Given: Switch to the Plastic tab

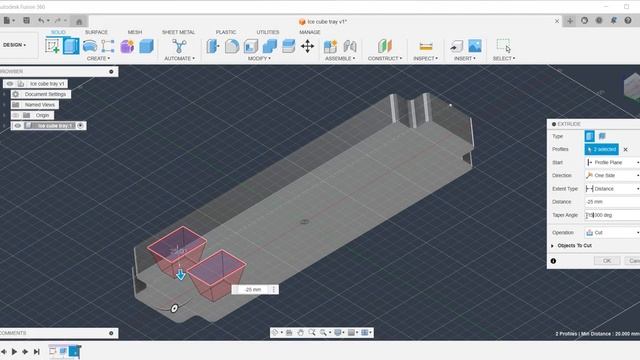Looking at the screenshot, I should pos(226,32).
